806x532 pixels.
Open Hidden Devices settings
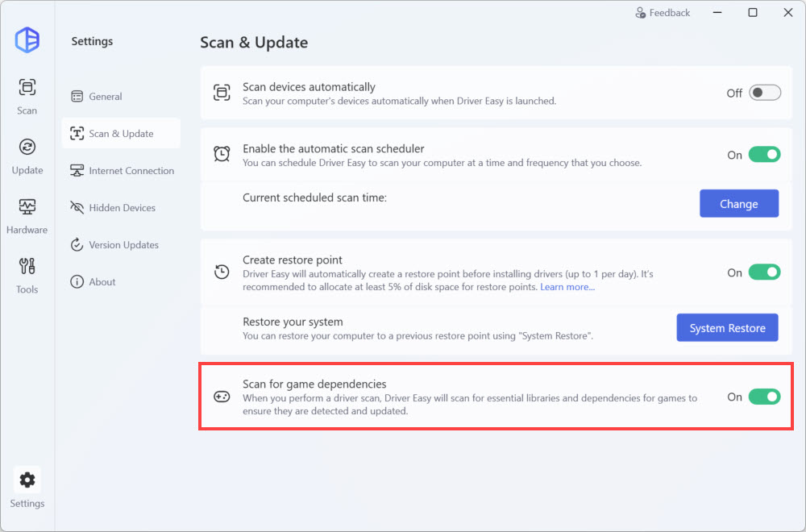[122, 208]
